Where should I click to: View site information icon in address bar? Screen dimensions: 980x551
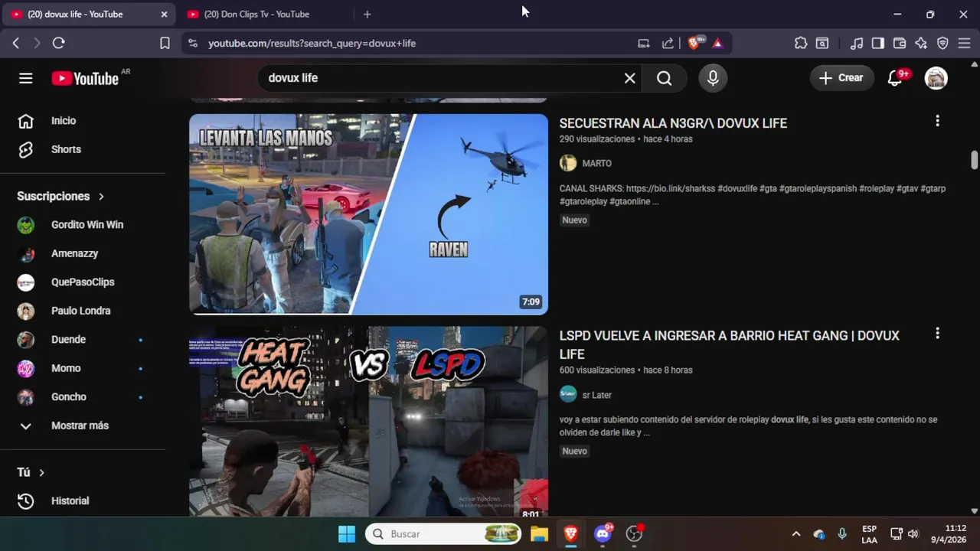(192, 44)
